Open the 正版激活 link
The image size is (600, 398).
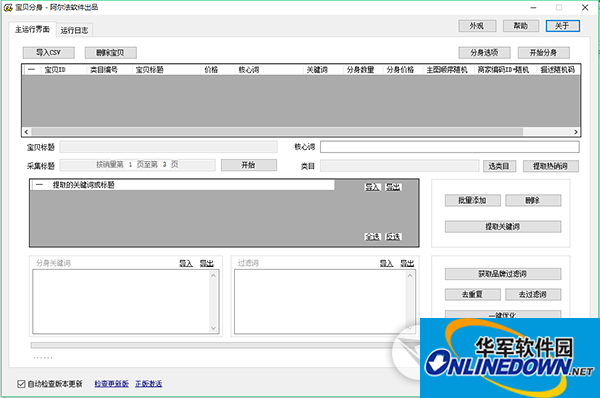click(148, 384)
